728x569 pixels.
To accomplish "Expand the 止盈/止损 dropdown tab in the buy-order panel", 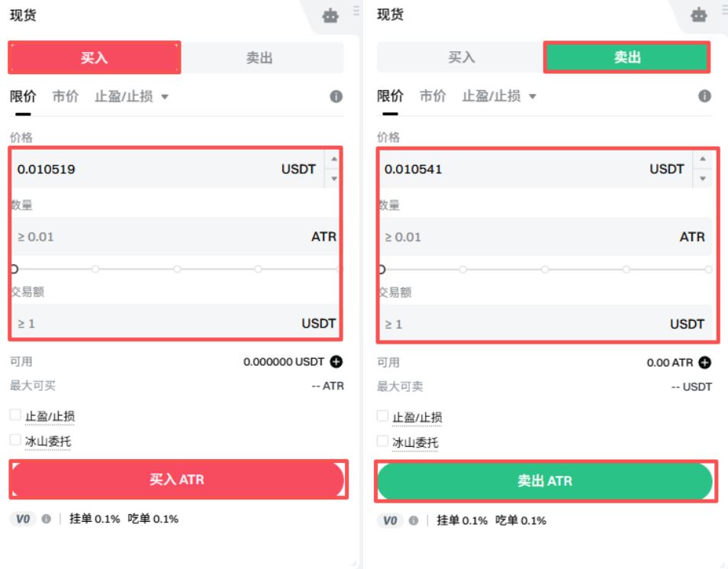I will coord(131,97).
